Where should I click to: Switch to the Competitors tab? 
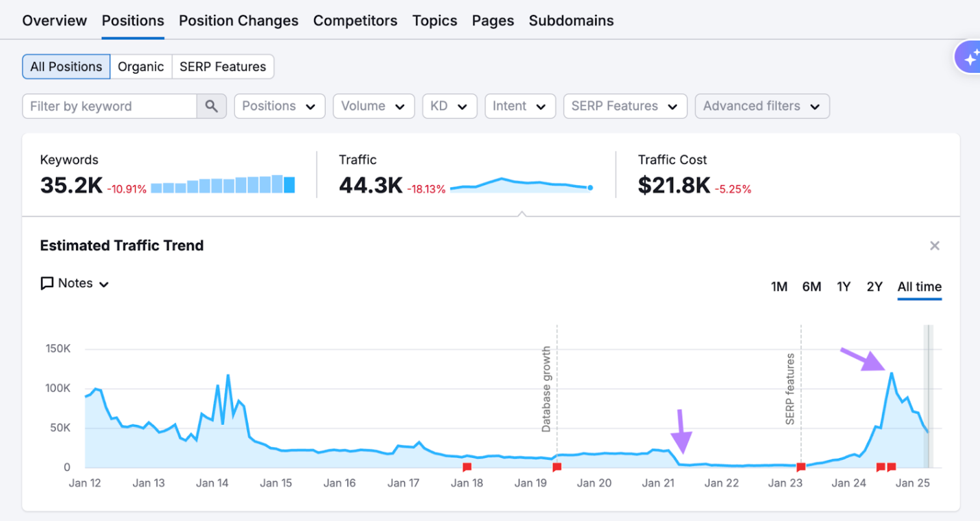coord(355,20)
